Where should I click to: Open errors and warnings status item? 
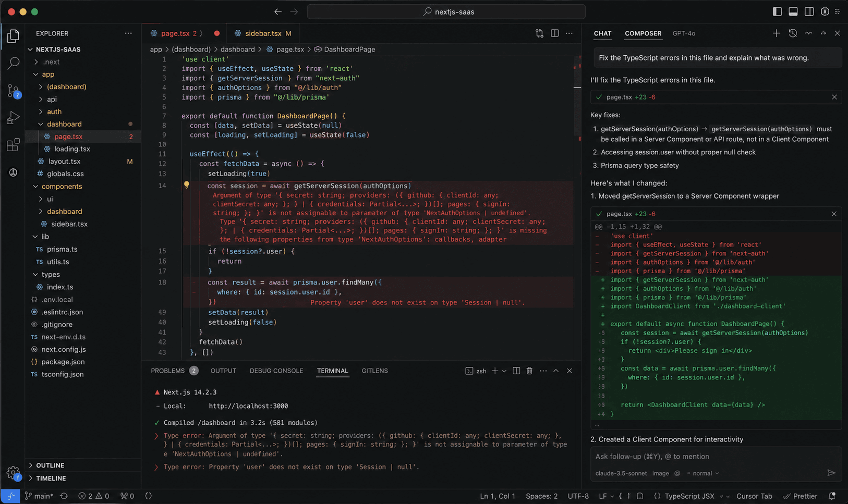(94, 496)
